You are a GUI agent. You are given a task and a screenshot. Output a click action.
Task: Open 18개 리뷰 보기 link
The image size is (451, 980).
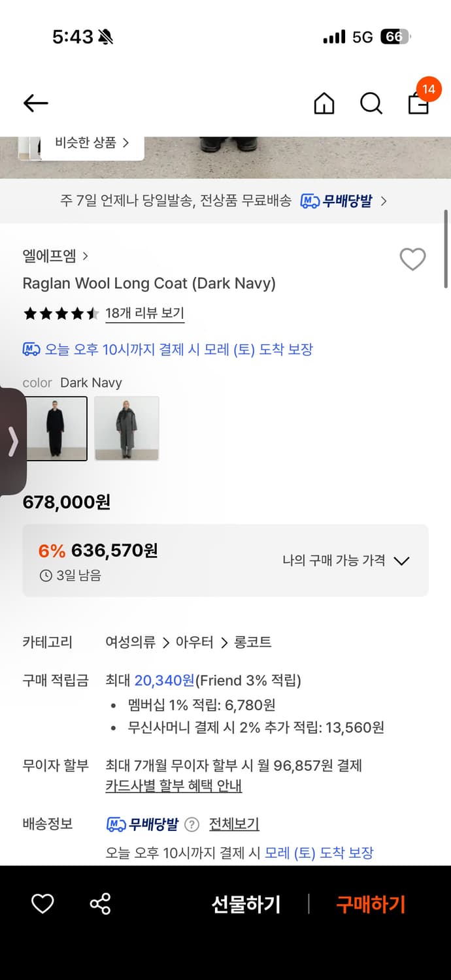pos(144,314)
